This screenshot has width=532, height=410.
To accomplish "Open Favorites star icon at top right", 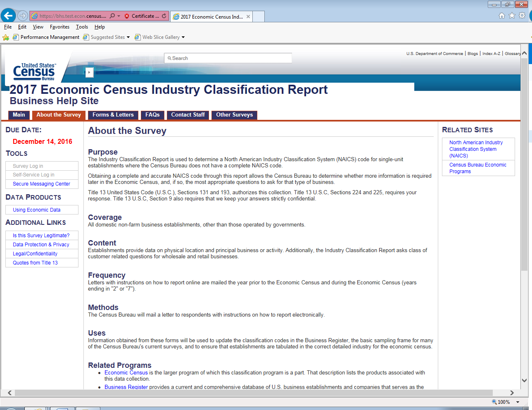I will pyautogui.click(x=512, y=16).
